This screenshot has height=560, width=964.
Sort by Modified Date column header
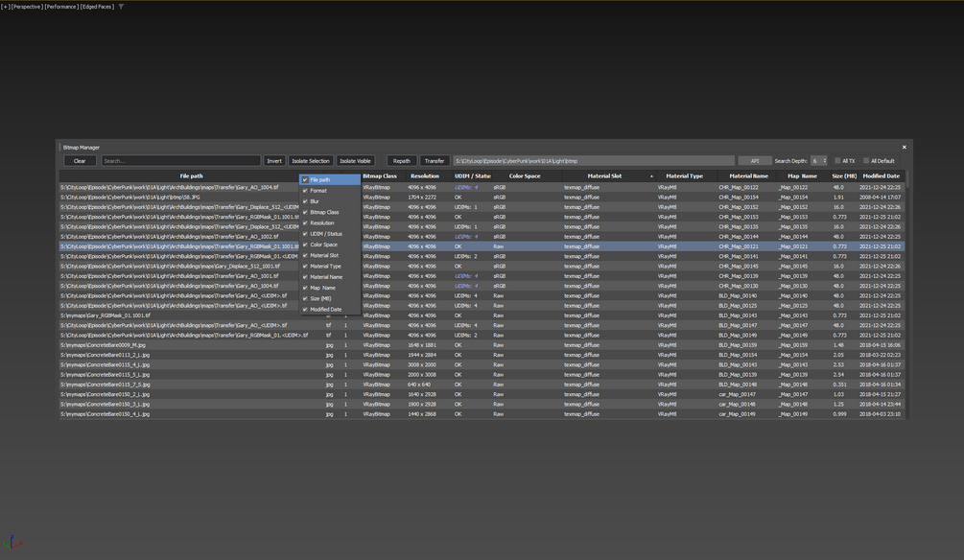point(881,176)
